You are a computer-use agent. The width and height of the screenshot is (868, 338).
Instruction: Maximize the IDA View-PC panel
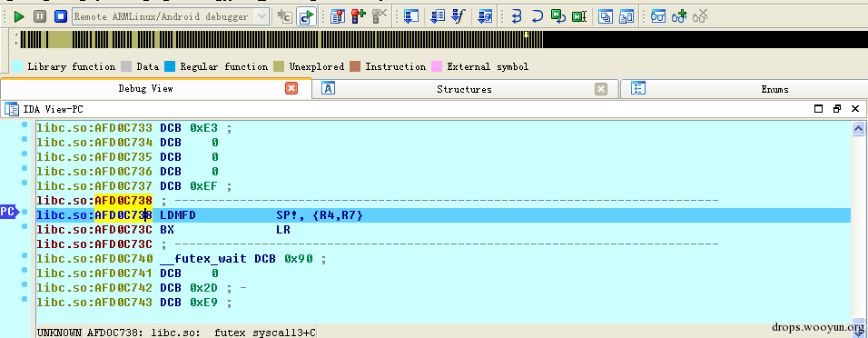pyautogui.click(x=819, y=109)
